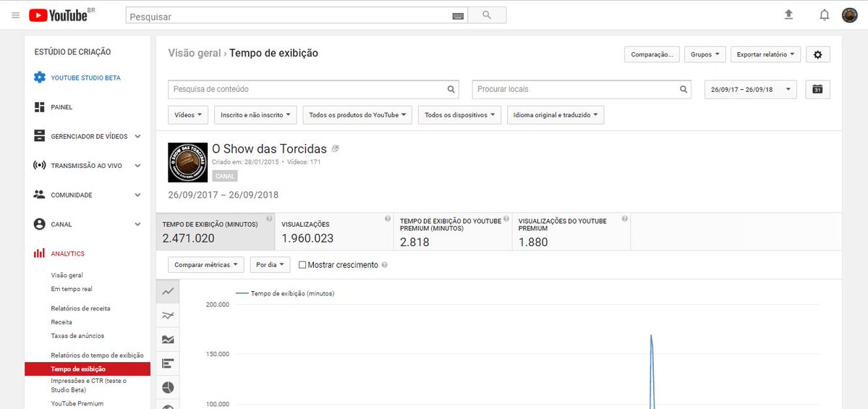Open Impressões e CTR report
868x409 pixels.
(x=88, y=385)
